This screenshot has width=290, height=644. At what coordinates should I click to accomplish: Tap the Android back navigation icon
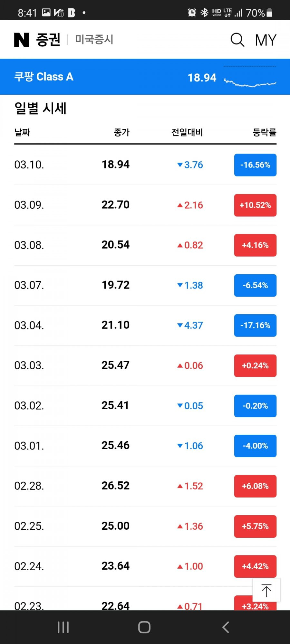coord(226,627)
